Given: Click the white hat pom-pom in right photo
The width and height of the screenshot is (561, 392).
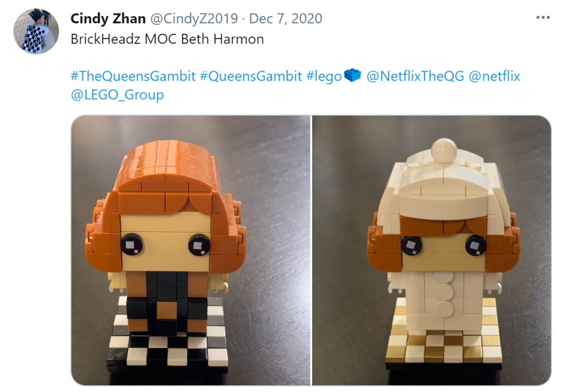Looking at the screenshot, I should click(444, 150).
